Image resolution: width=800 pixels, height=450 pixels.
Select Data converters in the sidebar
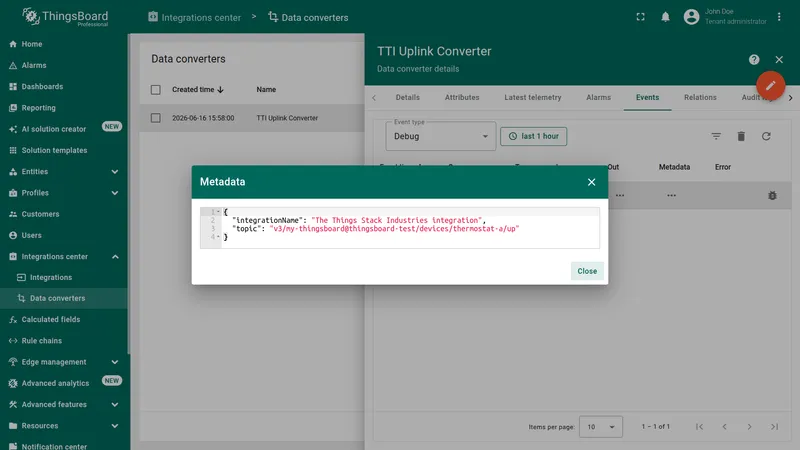[x=64, y=298]
